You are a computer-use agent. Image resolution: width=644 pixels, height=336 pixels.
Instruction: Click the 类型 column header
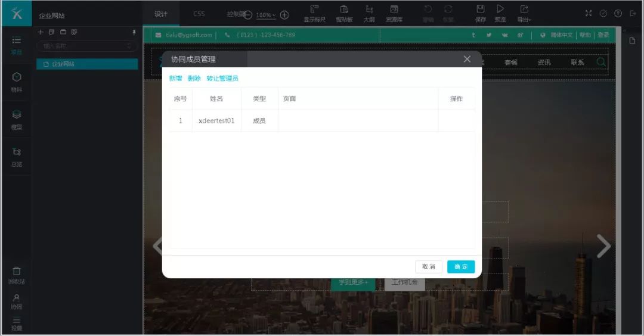click(259, 98)
